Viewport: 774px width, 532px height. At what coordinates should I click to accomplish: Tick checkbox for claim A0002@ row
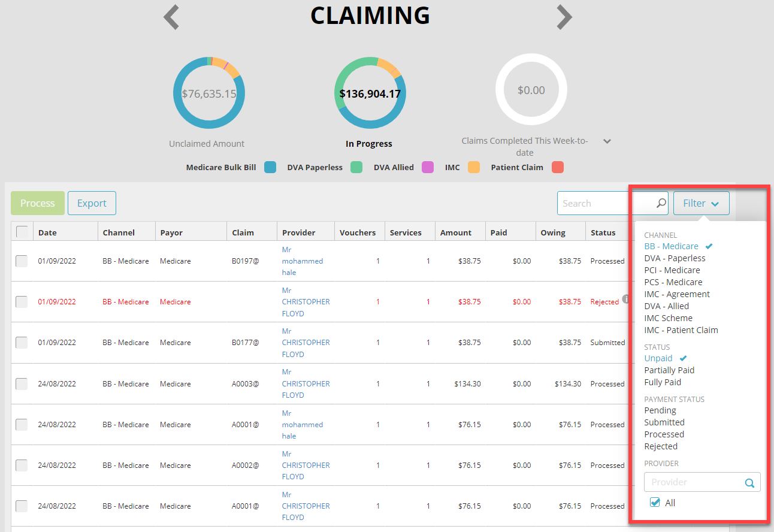pyautogui.click(x=22, y=465)
